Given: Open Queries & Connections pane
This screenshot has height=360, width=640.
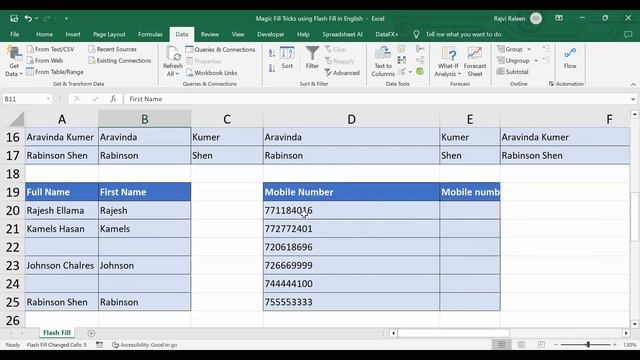Looking at the screenshot, I should [x=220, y=49].
